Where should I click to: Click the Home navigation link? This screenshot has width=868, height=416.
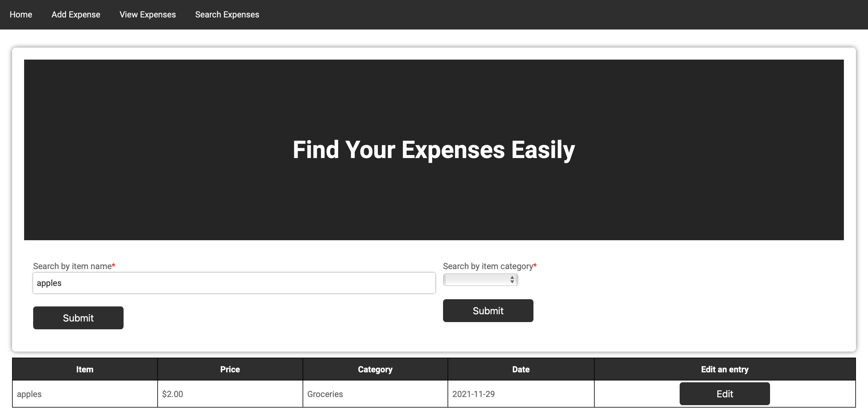[21, 14]
